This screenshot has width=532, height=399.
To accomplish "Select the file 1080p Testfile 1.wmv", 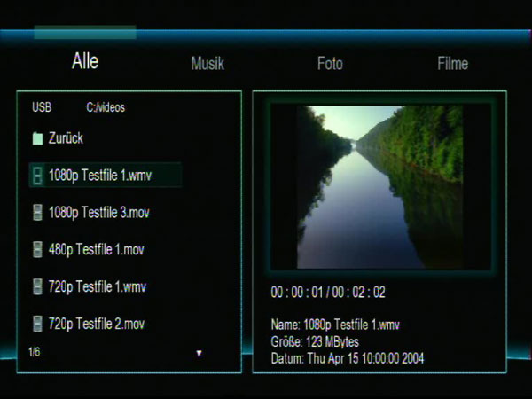I will click(x=106, y=175).
